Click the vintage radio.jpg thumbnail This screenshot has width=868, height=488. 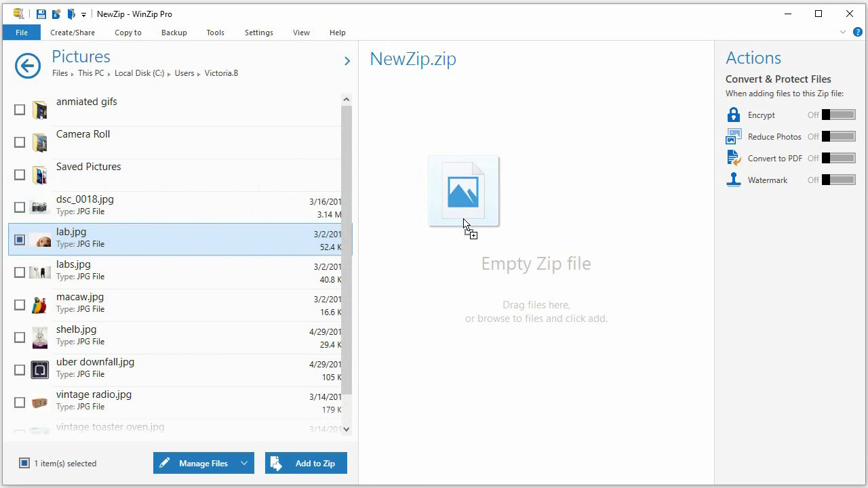coord(40,403)
